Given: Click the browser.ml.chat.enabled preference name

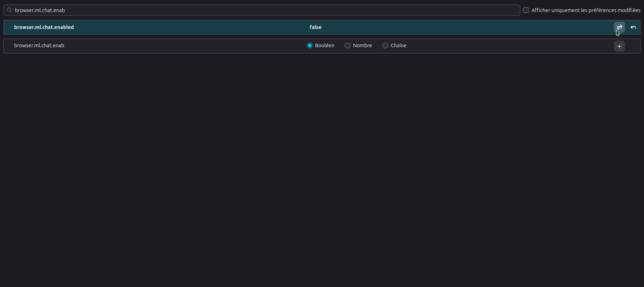Looking at the screenshot, I should (x=44, y=27).
